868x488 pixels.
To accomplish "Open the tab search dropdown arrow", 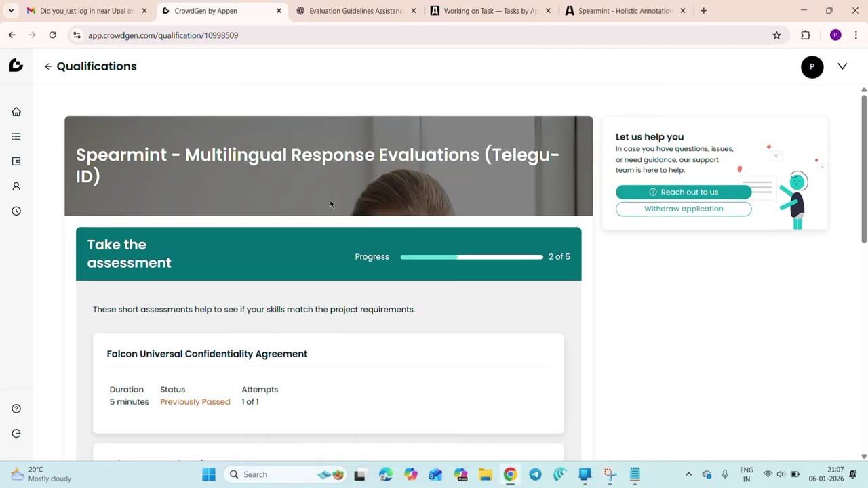I will coord(11,11).
